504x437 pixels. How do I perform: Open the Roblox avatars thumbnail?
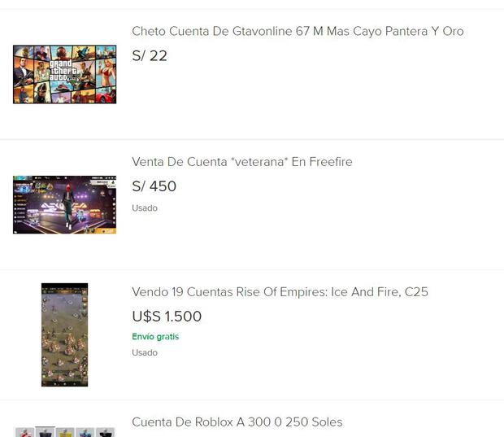point(64,432)
